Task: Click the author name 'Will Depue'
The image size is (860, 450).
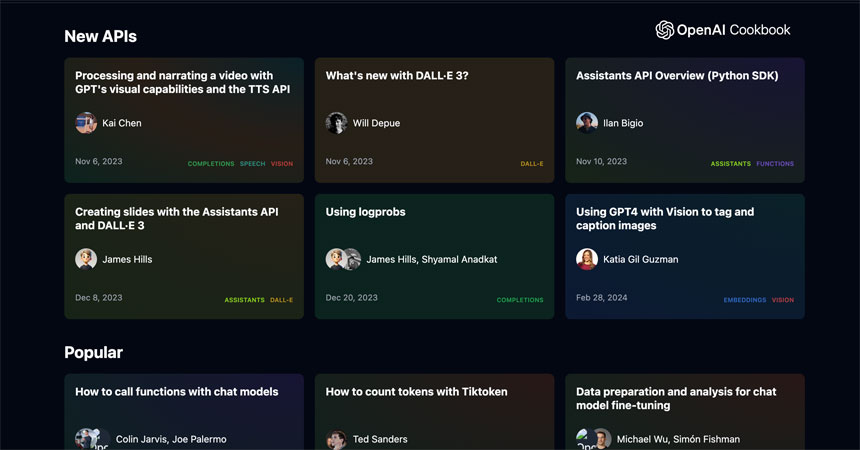Action: [x=376, y=123]
